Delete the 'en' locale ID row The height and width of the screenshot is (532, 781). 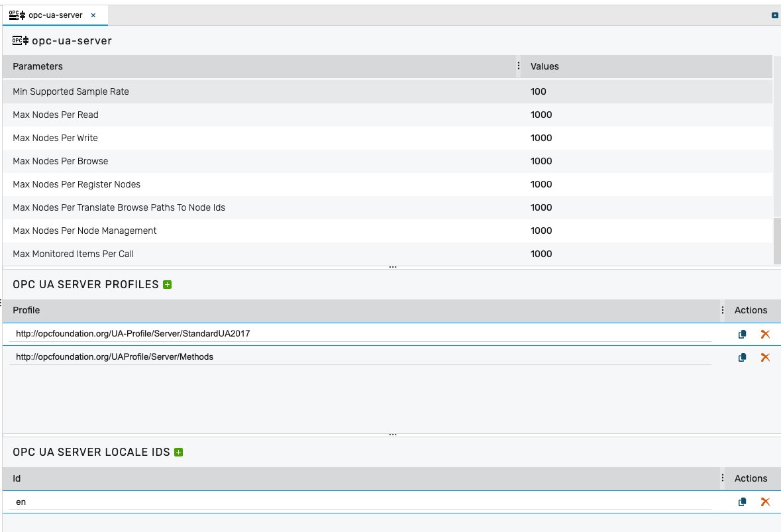click(x=765, y=502)
